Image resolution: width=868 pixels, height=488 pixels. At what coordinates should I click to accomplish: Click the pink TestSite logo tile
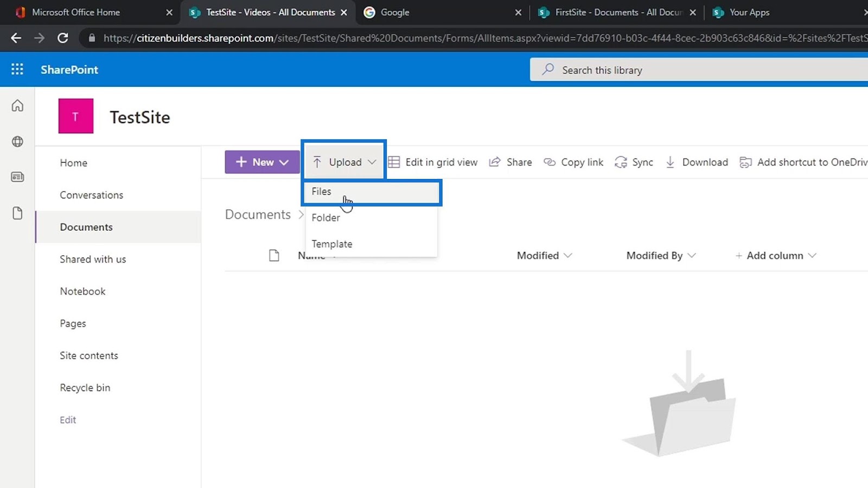[x=76, y=116]
